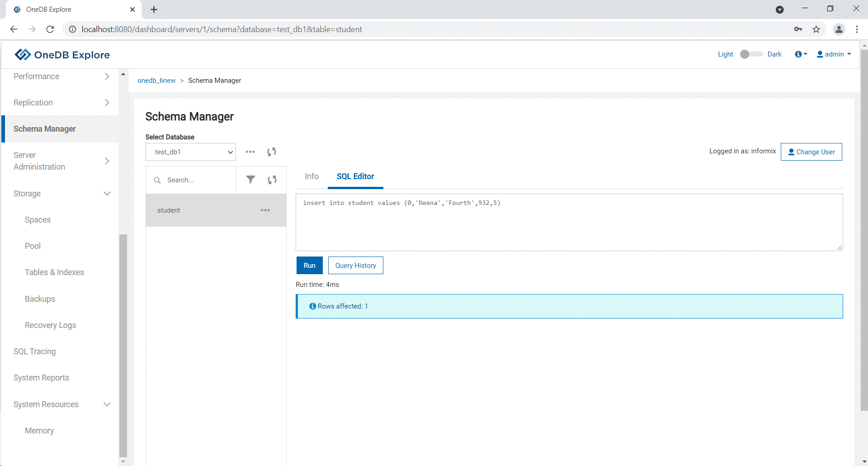
Task: Refresh the table list icon
Action: (272, 180)
